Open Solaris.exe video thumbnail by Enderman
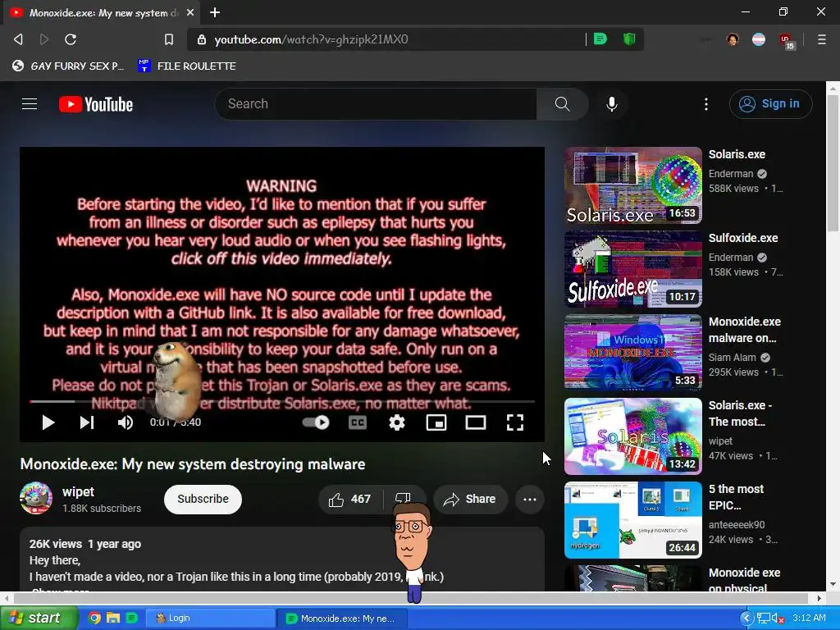 632,185
